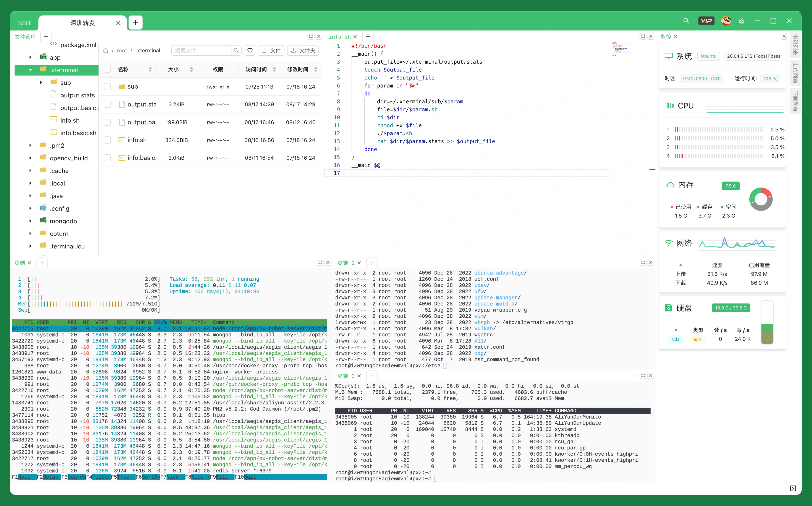Open the VIP badge
Image resolution: width=812 pixels, height=506 pixels.
point(706,21)
